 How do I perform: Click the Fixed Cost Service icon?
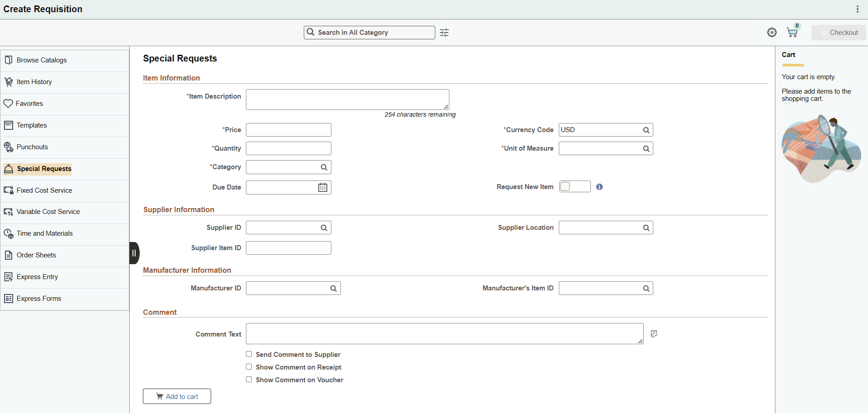pos(9,190)
